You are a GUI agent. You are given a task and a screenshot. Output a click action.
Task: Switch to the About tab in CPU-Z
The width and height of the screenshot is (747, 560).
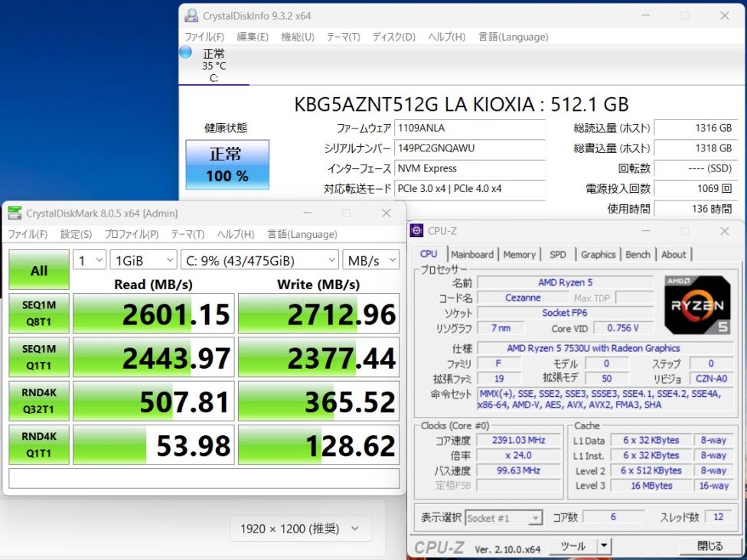[674, 254]
